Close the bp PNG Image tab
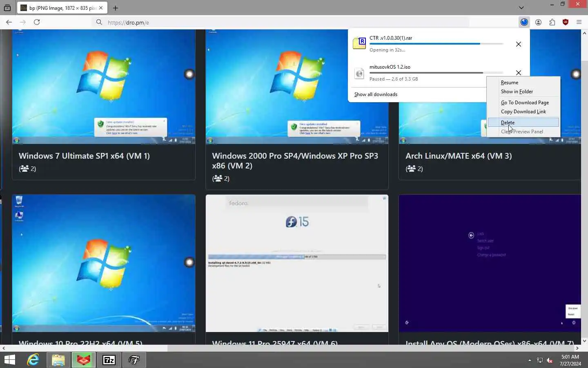588x368 pixels. tap(101, 8)
